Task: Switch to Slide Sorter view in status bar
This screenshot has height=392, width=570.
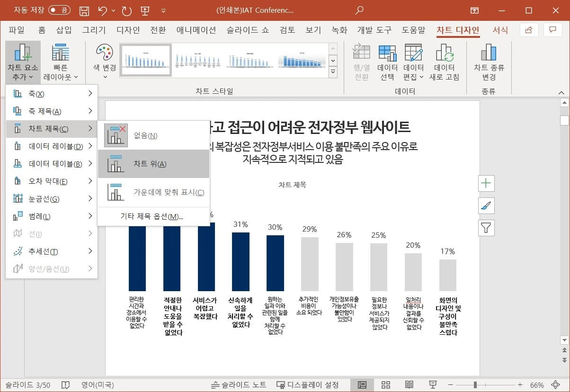Action: pos(385,384)
